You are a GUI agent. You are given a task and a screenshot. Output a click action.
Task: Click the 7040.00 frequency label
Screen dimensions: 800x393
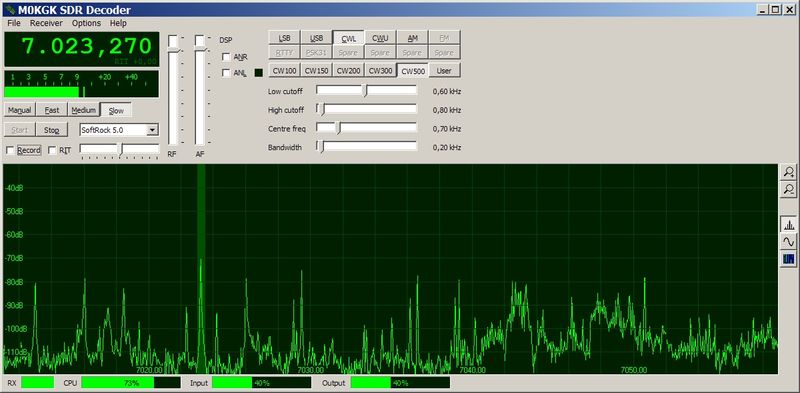click(472, 370)
